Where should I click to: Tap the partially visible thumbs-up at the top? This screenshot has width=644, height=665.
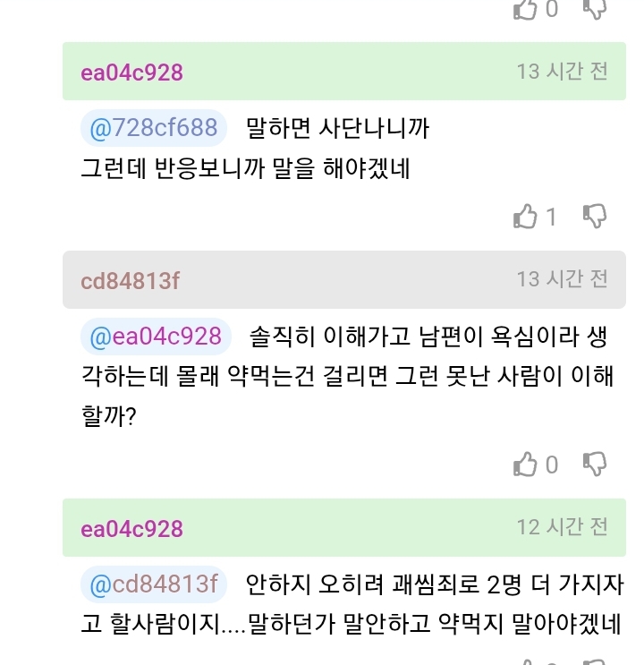(x=525, y=9)
